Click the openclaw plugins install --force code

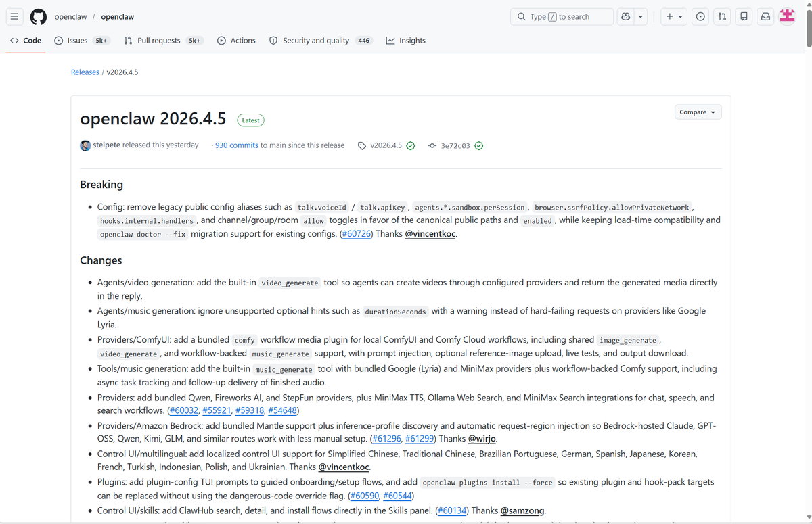click(487, 483)
